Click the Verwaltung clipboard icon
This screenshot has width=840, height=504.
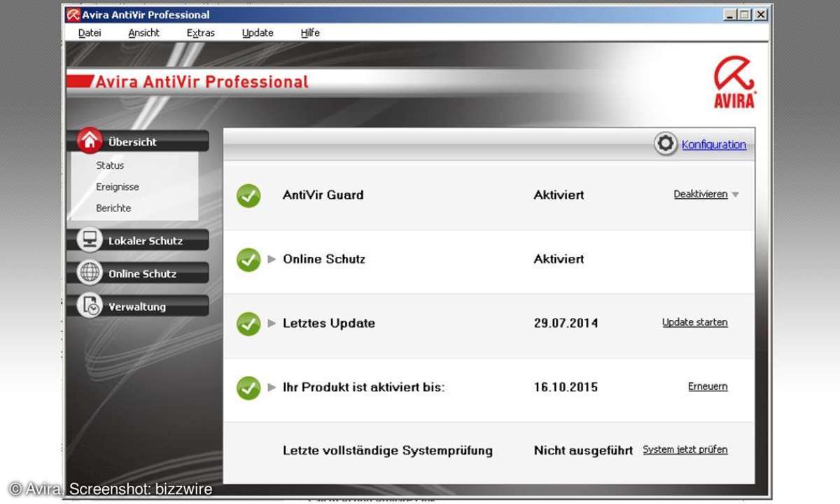90,306
